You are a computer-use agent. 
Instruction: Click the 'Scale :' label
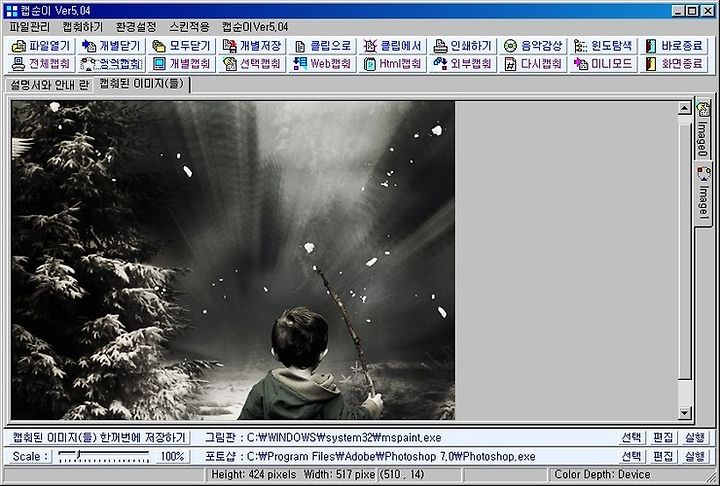click(x=30, y=457)
